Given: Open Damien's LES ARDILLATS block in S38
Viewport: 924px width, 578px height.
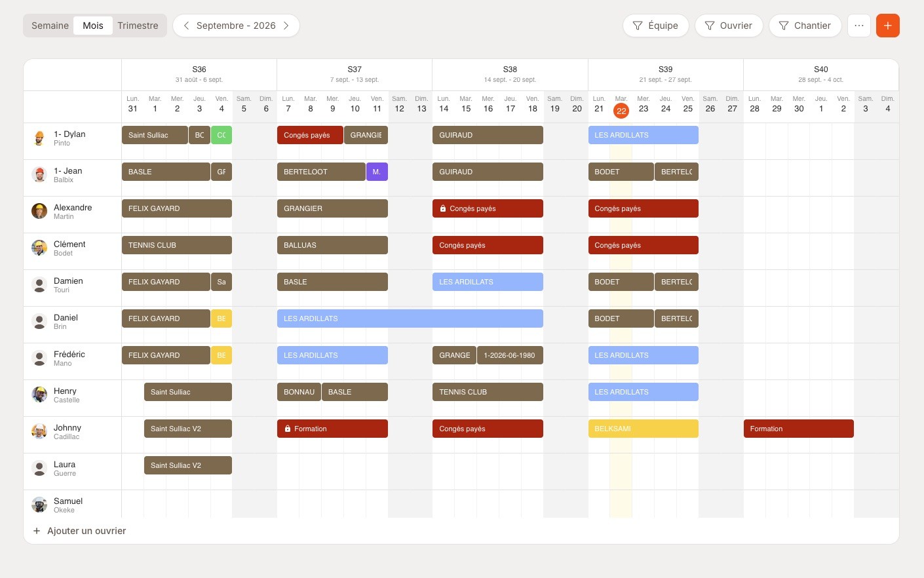Looking at the screenshot, I should coord(488,282).
